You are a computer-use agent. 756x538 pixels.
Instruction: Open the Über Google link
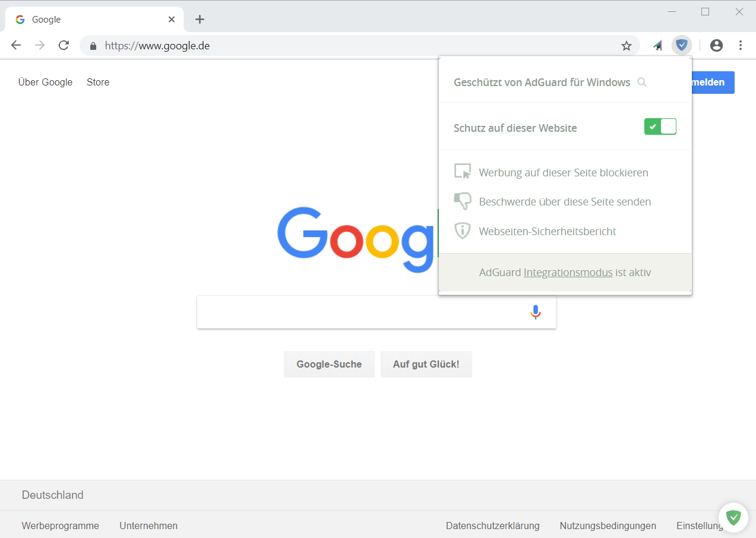[x=45, y=82]
